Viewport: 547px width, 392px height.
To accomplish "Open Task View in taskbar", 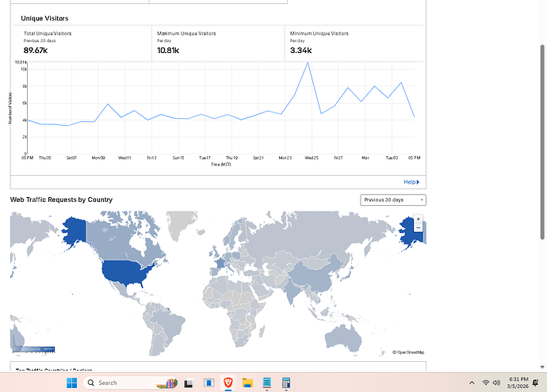I will coord(188,382).
